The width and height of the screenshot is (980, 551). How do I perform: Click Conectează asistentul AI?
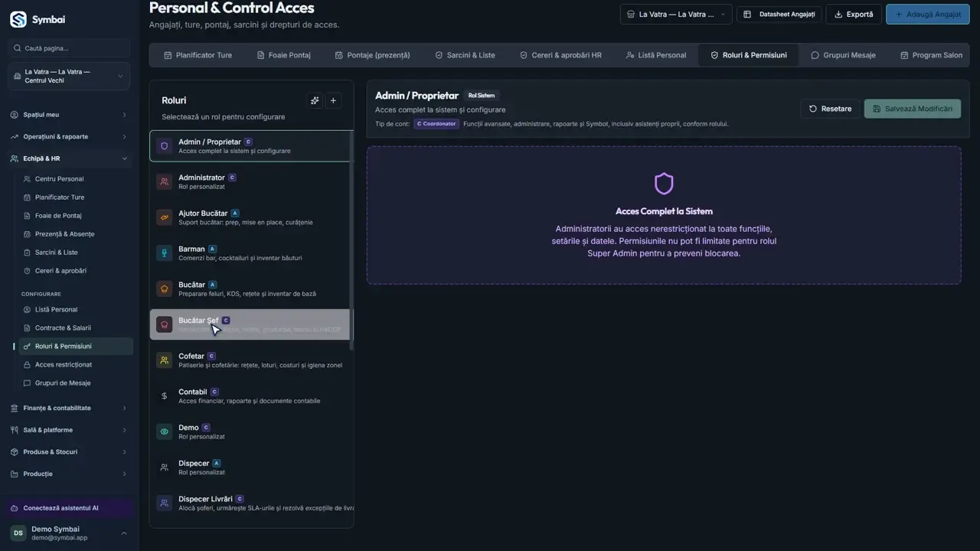pyautogui.click(x=70, y=508)
